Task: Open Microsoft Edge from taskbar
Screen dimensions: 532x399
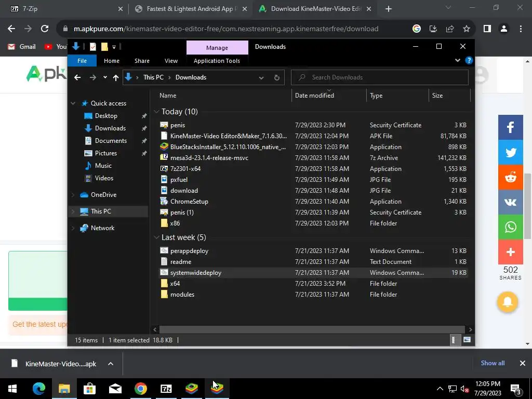Action: (38, 389)
